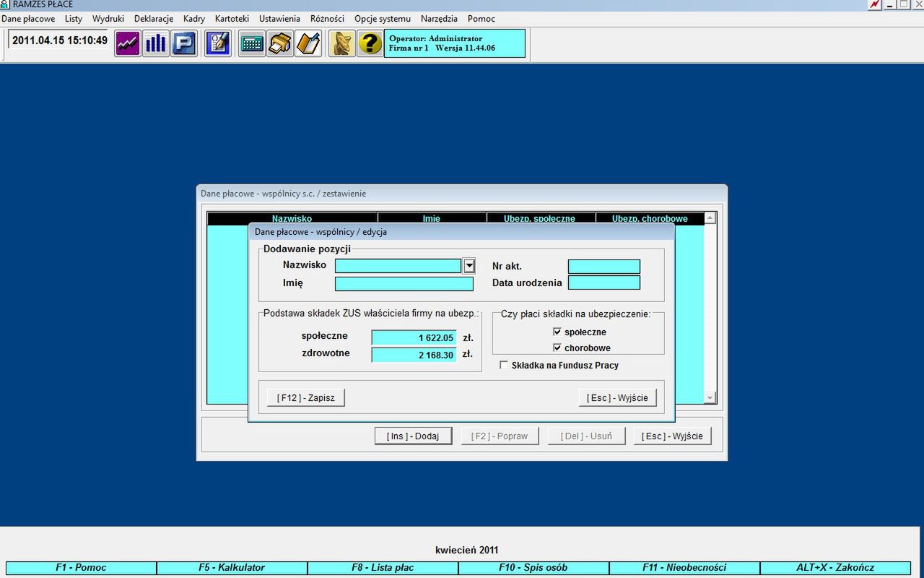Screen dimensions: 924x578
Task: Click the list scrollbar up arrow
Action: point(710,217)
